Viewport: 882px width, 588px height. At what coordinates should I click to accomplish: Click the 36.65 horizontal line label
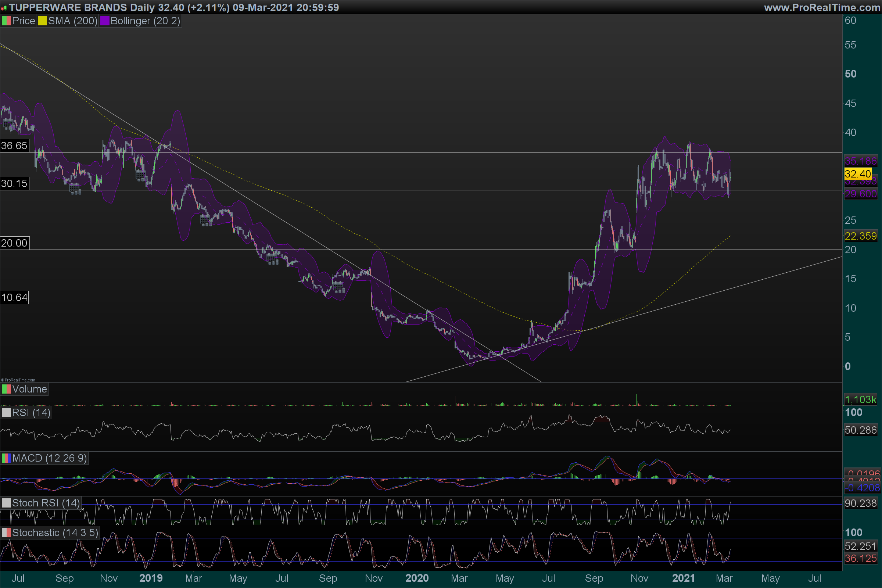click(x=14, y=146)
